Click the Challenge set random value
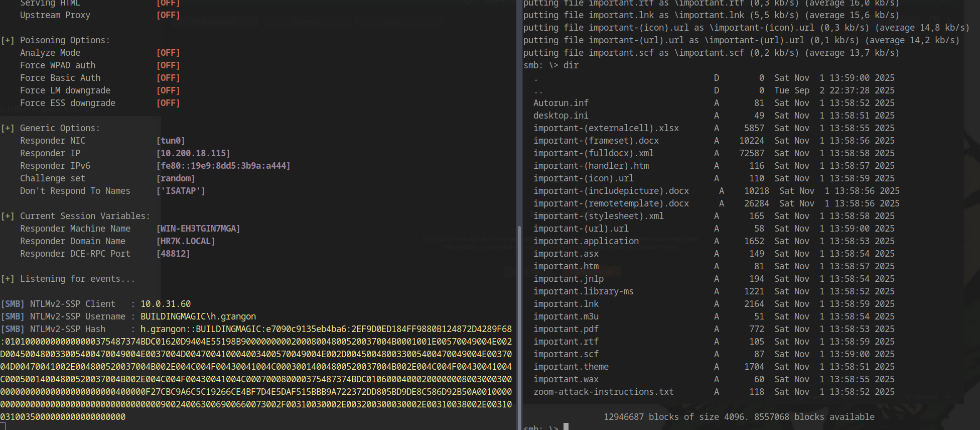 point(176,178)
